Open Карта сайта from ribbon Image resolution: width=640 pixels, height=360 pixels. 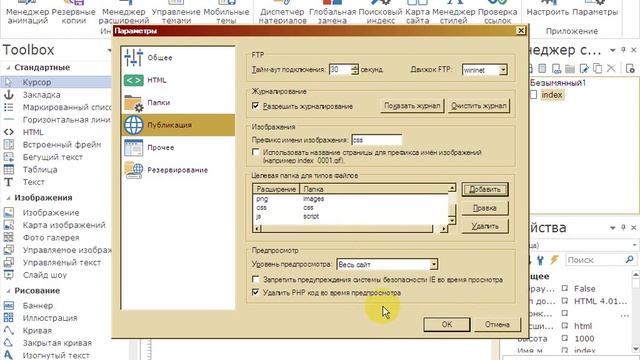(417, 13)
